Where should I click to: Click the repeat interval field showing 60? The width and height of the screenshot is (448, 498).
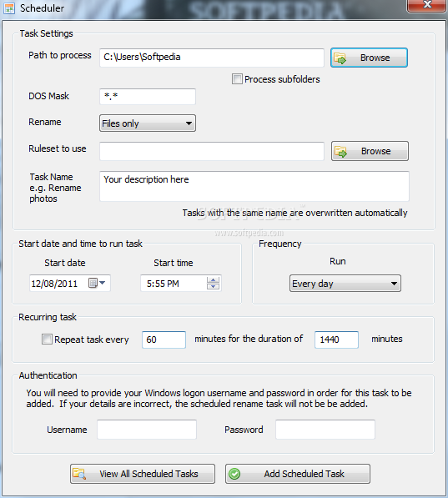point(164,340)
